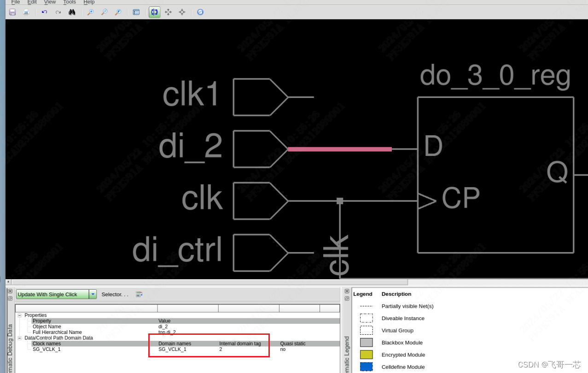Zoom out using the minus magnifier icon
Viewport: 588px width, 373px height.
(x=104, y=12)
